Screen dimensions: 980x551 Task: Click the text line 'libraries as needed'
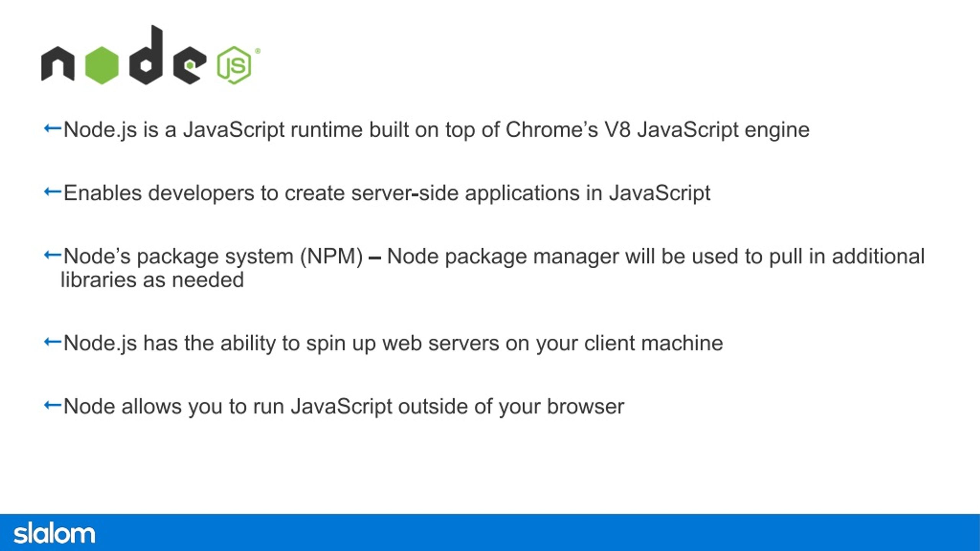point(152,280)
